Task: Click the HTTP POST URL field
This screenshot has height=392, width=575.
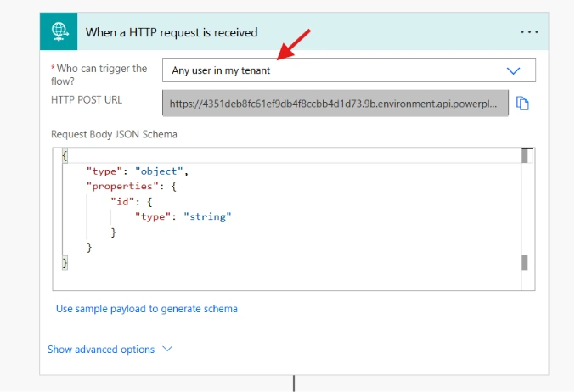Action: [335, 104]
